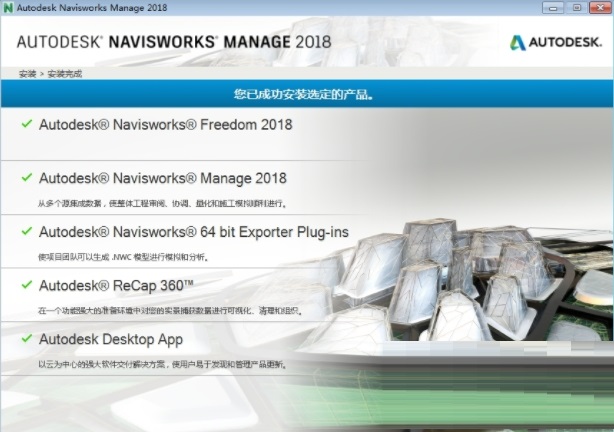Screen dimensions: 614x432
Task: Click checkmark beside ReCap 360
Action: click(x=27, y=285)
